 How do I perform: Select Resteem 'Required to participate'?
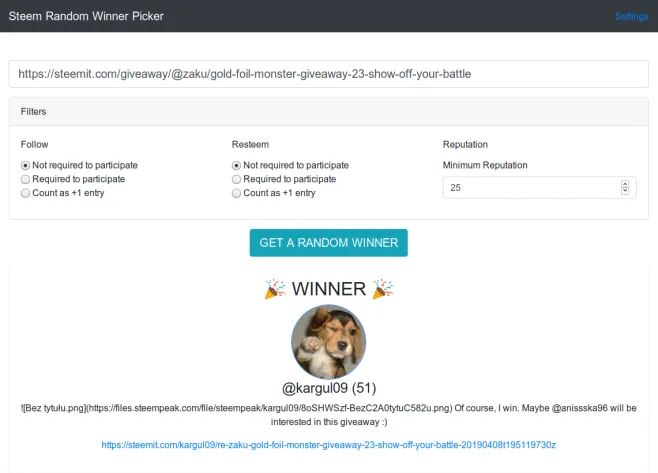[x=237, y=179]
